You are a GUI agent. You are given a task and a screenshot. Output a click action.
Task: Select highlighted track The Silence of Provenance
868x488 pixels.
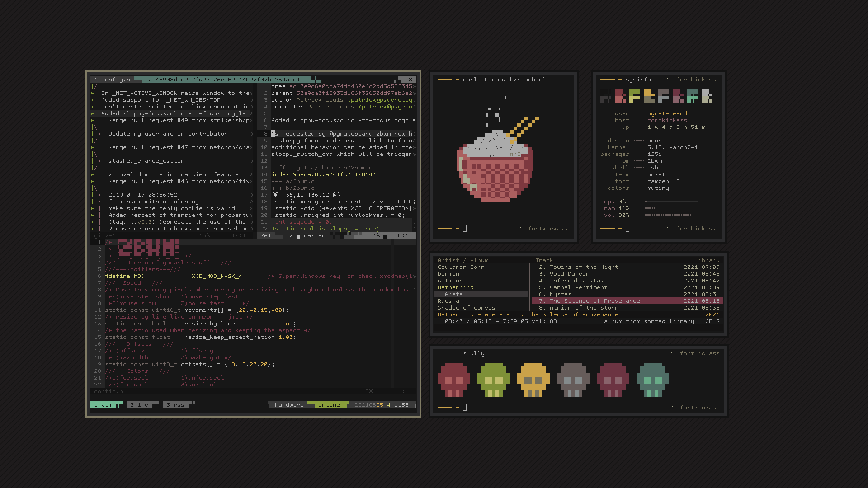coord(594,301)
